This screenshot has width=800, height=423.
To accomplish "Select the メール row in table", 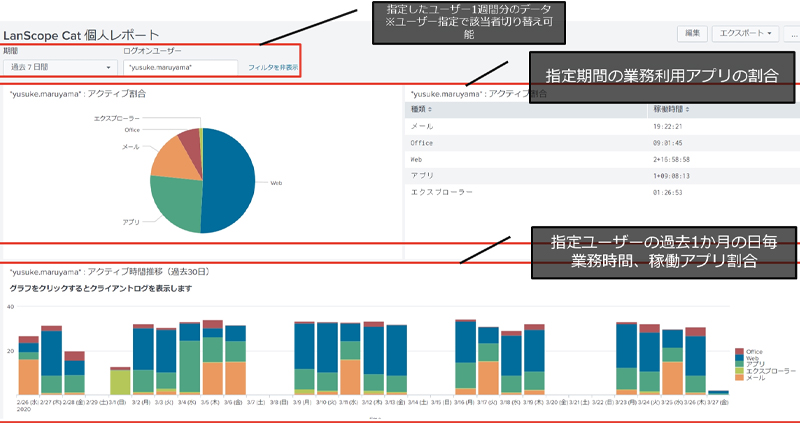I will 602,126.
